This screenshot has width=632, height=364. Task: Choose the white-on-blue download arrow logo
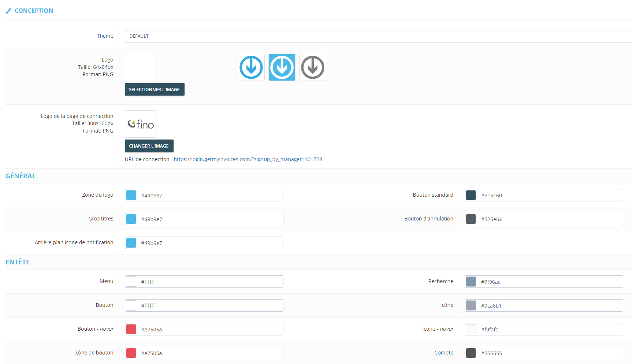tap(282, 67)
